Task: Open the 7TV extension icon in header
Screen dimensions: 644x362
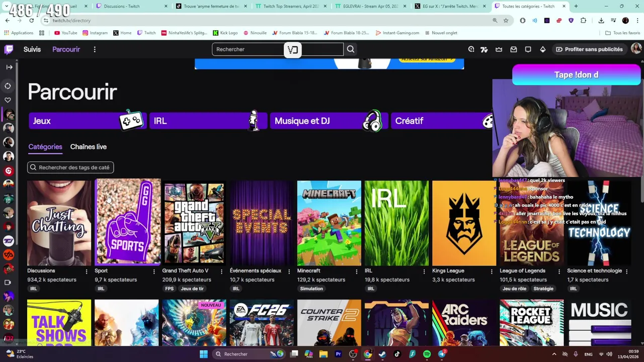Action: [484, 49]
